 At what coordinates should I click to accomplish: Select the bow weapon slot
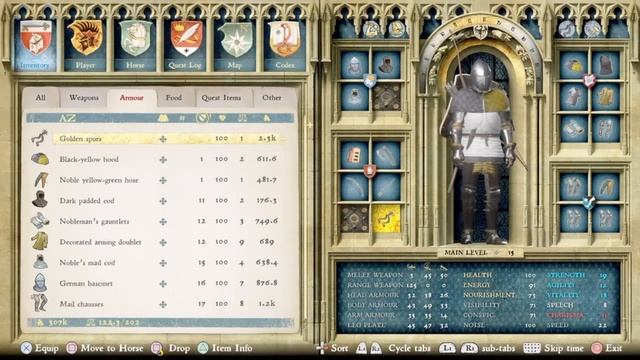pyautogui.click(x=354, y=187)
